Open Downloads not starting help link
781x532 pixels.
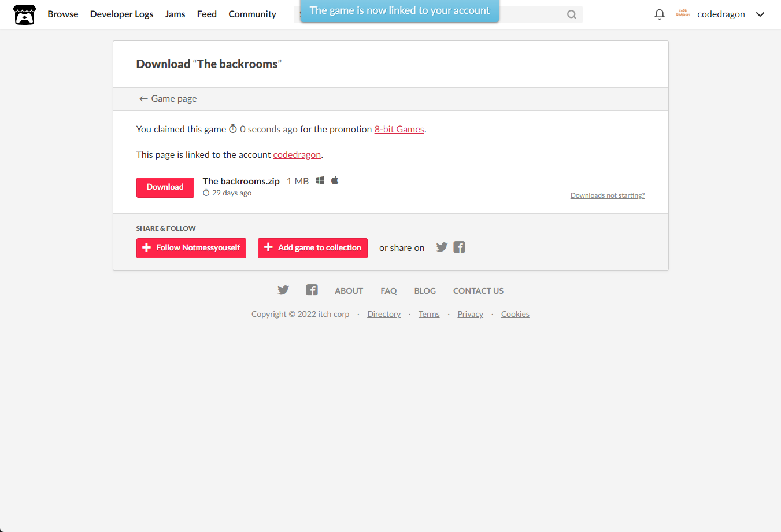click(608, 195)
